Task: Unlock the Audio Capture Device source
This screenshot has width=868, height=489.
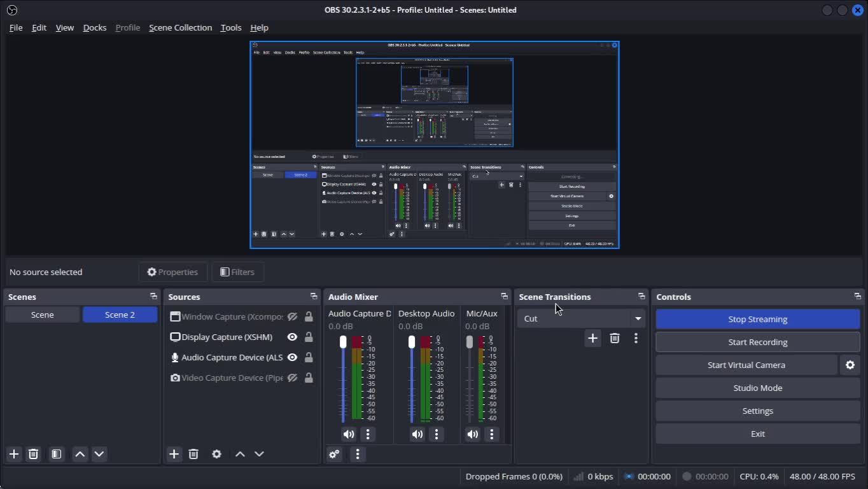Action: pos(309,357)
